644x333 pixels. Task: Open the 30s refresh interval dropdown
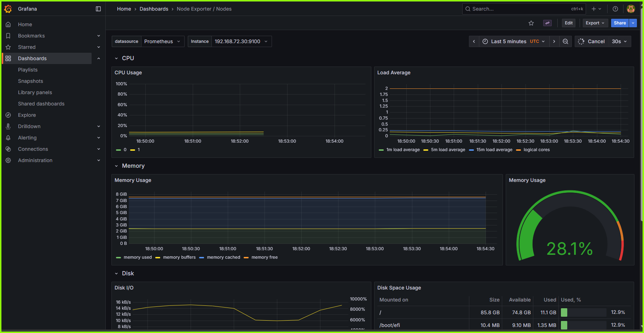pyautogui.click(x=619, y=41)
